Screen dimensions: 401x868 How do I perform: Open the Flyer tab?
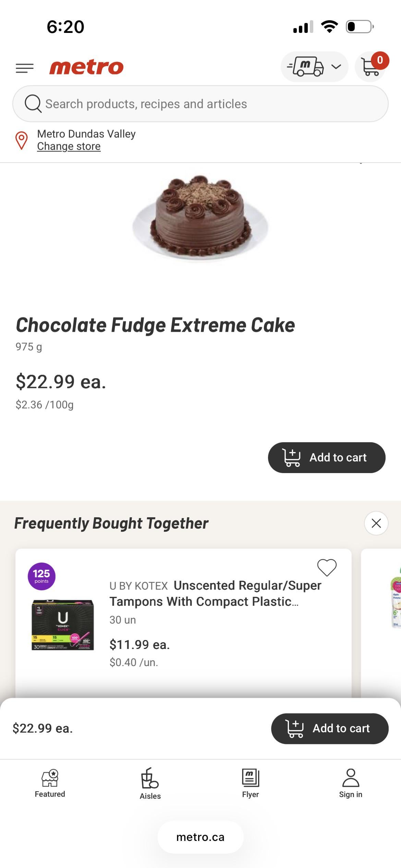click(x=250, y=784)
